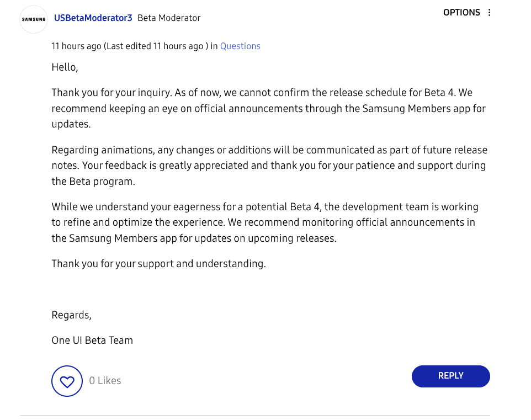Click the "11 hours ago" post timestamp
The image size is (531, 420).
[76, 46]
